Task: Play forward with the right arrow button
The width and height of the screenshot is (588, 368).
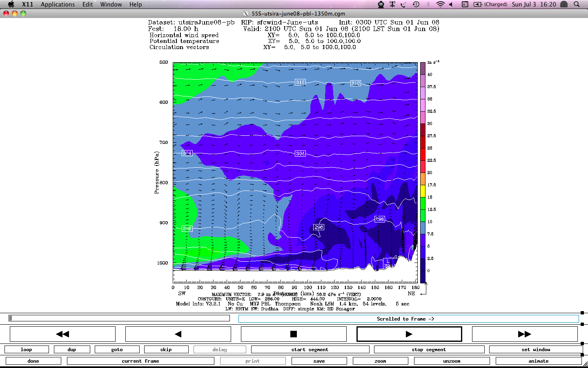Action: (x=409, y=334)
